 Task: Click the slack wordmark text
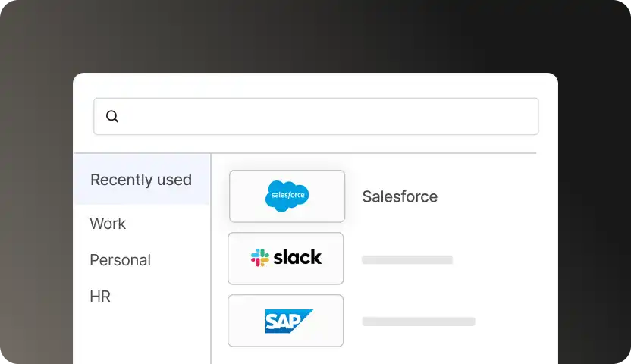click(297, 258)
